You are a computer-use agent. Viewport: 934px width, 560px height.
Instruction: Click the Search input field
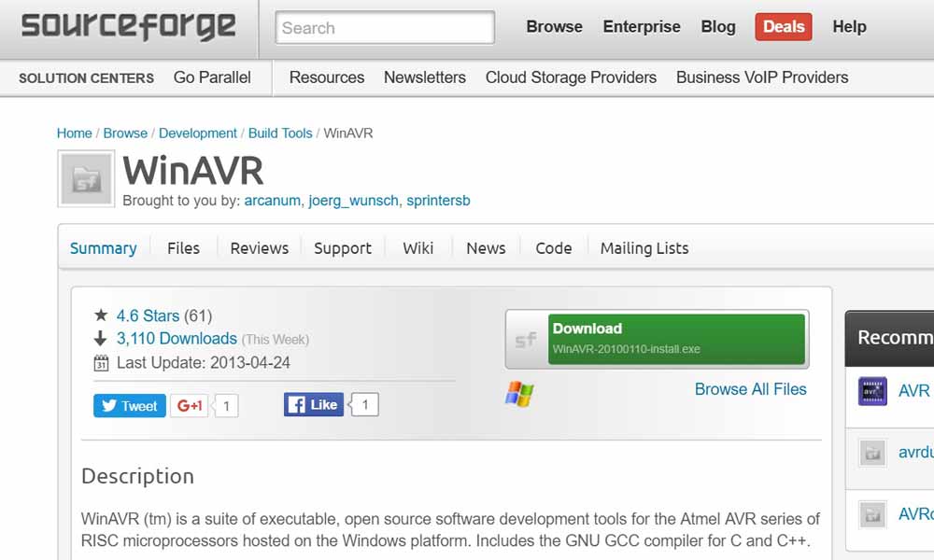[385, 27]
